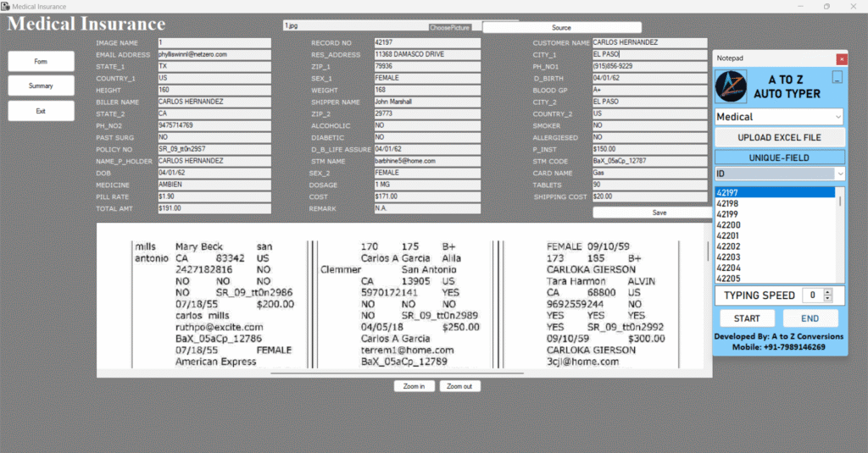Decrease typing speed with the down arrow

click(827, 299)
